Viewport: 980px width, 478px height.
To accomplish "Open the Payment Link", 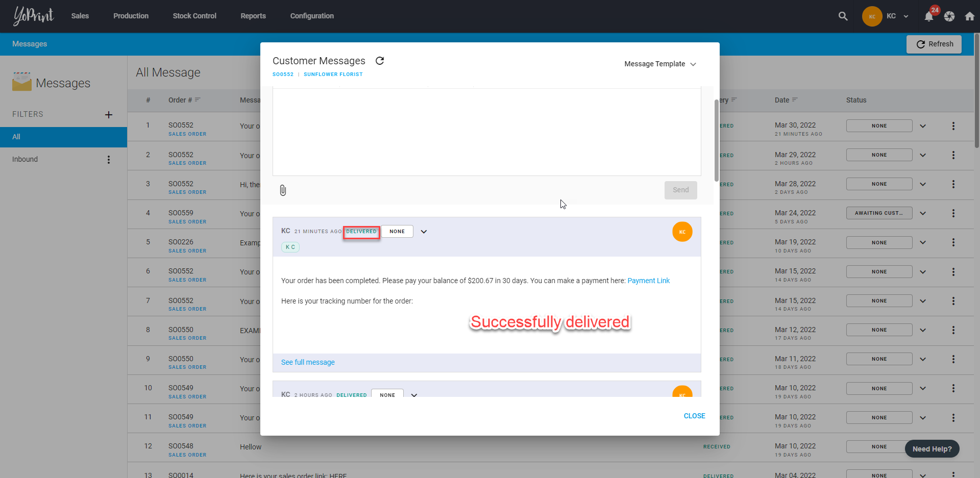I will click(648, 281).
